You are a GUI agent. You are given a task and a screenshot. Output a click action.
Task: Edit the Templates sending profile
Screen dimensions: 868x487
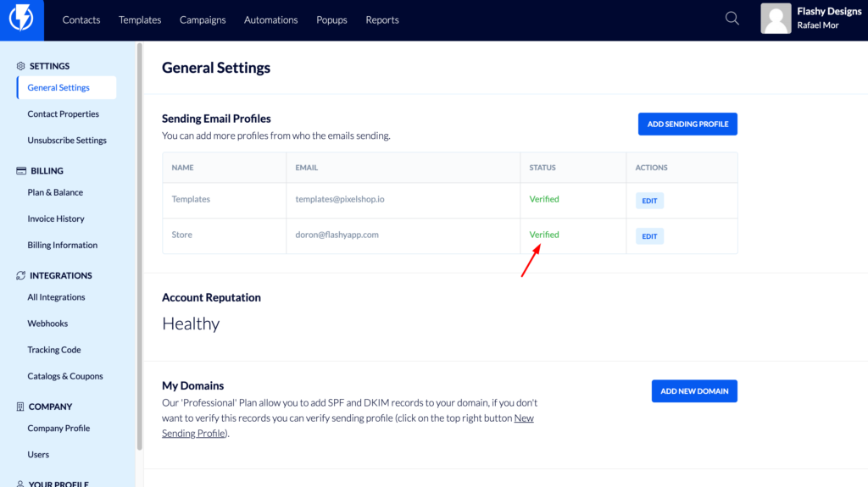649,201
